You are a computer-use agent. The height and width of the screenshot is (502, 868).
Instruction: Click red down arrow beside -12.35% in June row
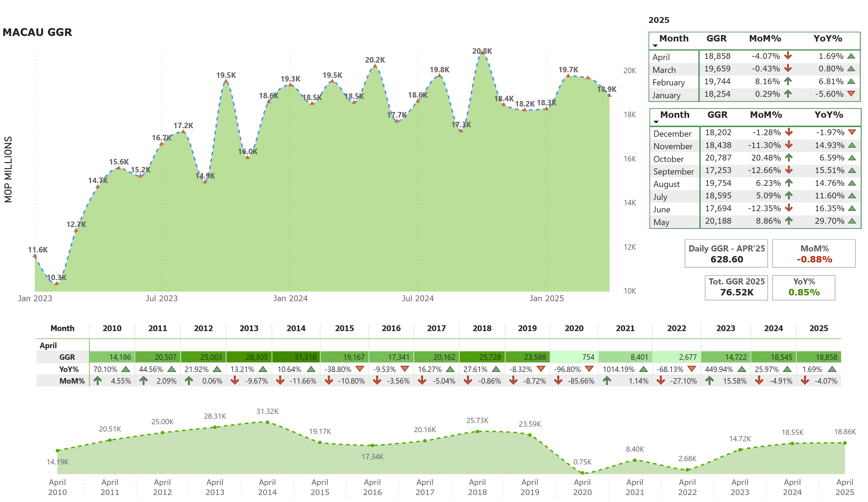pos(789,208)
